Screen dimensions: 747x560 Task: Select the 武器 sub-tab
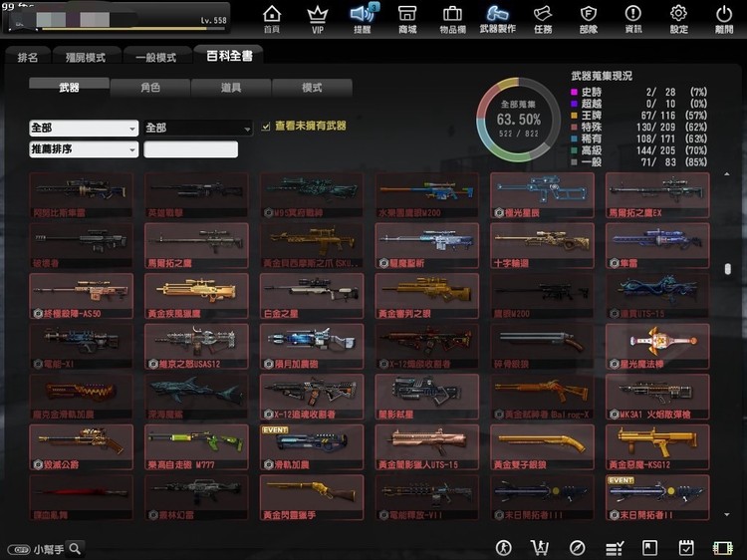coord(69,88)
